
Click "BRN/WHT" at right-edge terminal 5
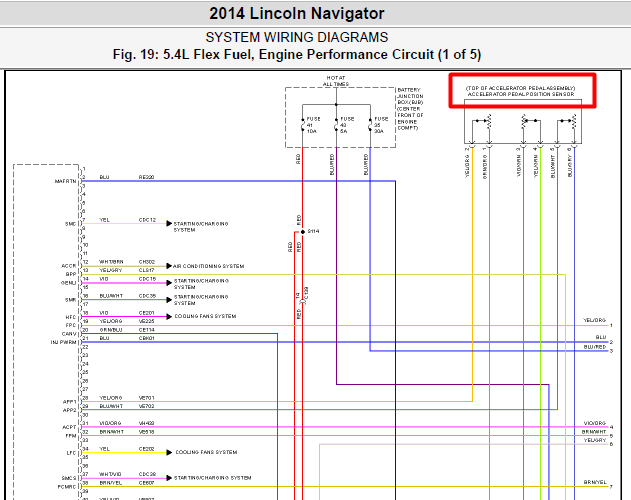coord(594,432)
